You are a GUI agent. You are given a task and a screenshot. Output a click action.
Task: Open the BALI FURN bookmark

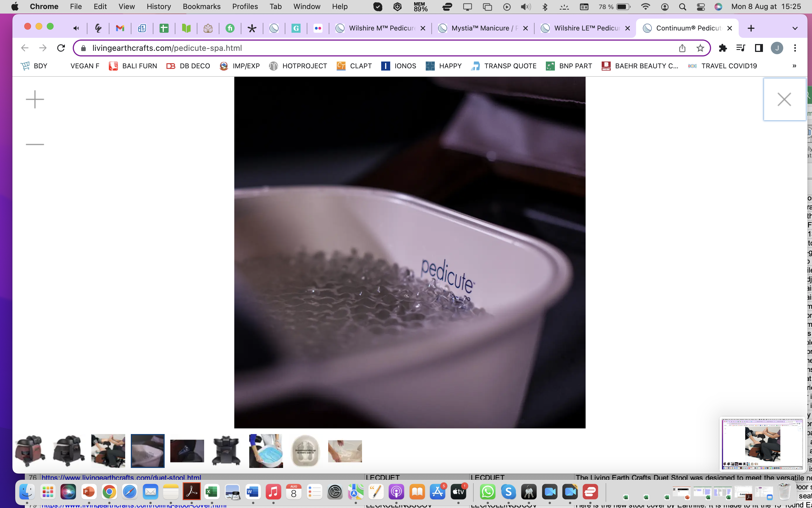pos(133,66)
